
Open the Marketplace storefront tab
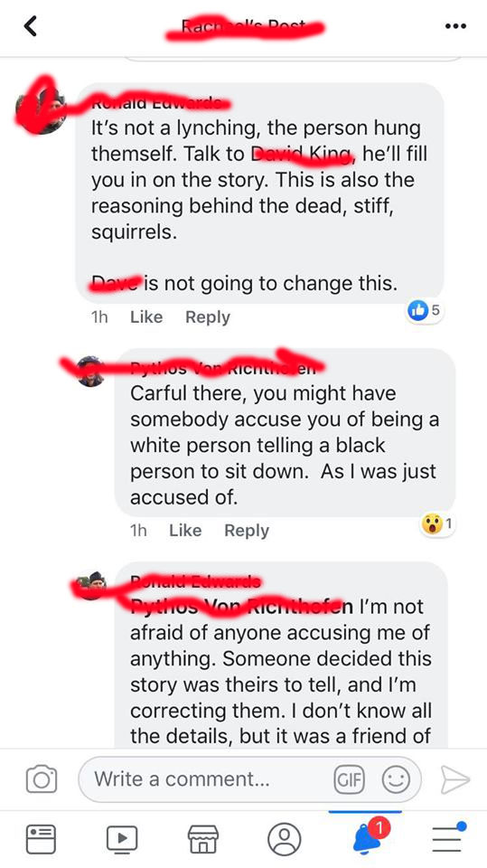(x=203, y=839)
